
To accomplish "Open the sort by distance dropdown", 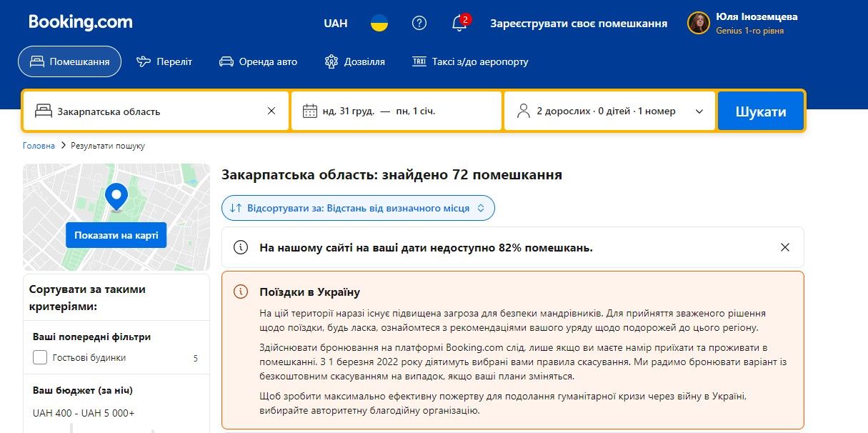I will click(x=358, y=207).
